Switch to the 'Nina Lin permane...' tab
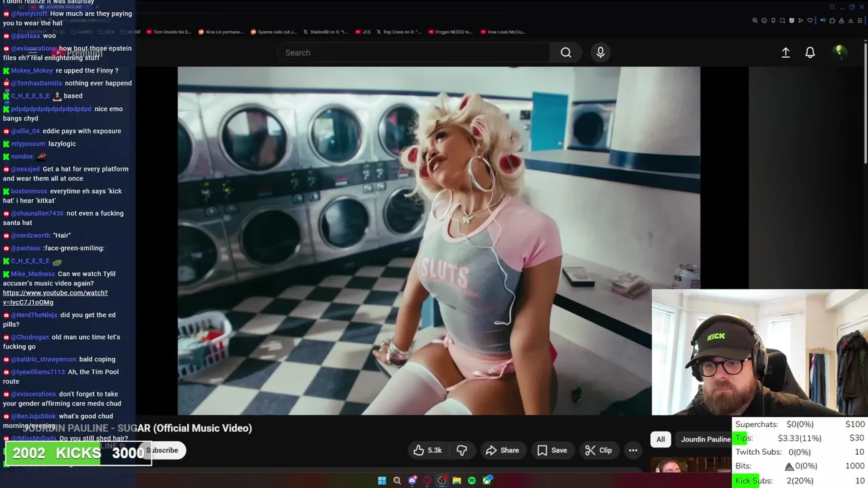Screen dimensions: 868x488 click(221, 32)
